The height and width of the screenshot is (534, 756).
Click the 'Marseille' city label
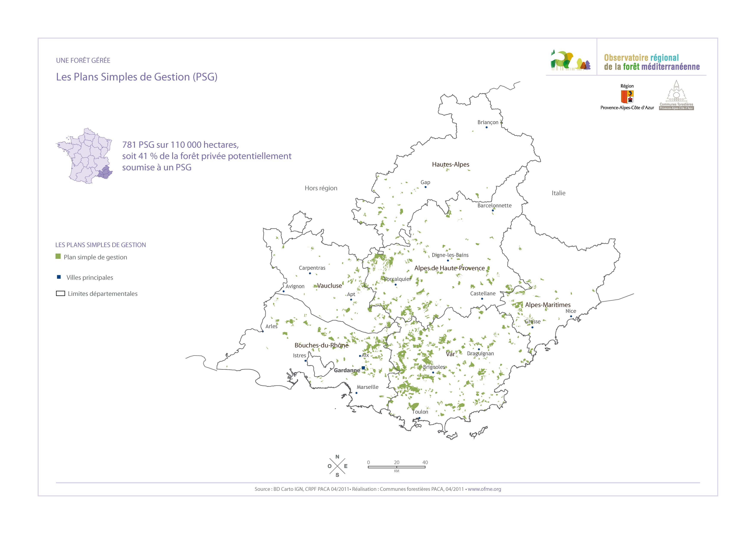pyautogui.click(x=367, y=387)
